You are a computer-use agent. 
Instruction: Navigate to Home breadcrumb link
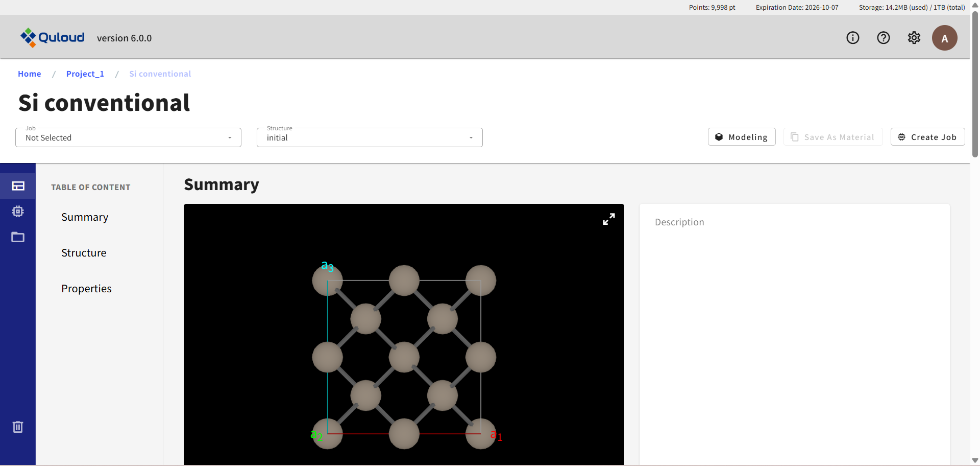point(30,74)
